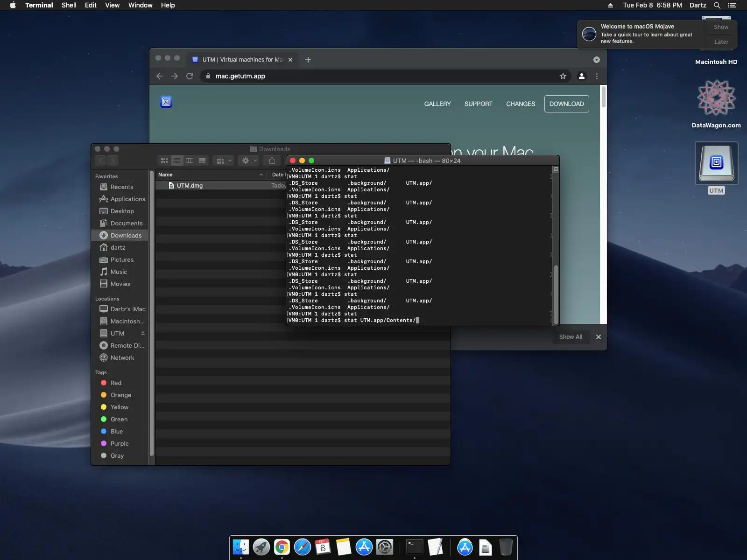Switch Finder to gallery view
This screenshot has height=560, width=747.
tap(202, 161)
